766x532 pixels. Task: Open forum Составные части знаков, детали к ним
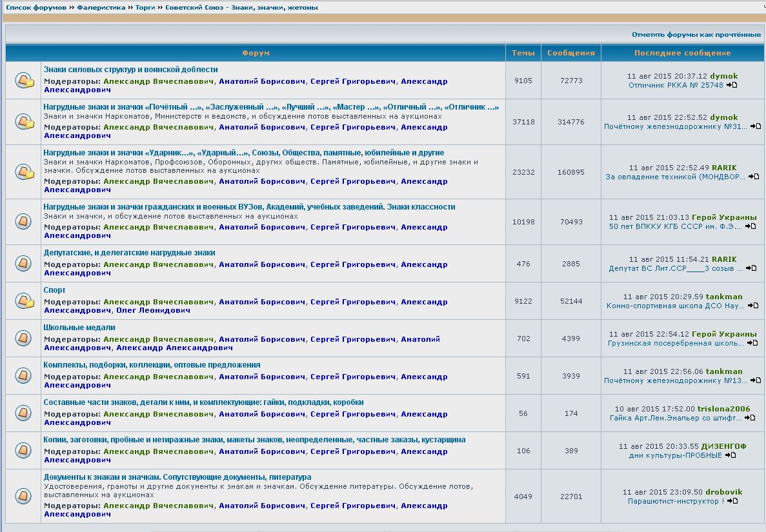click(x=203, y=402)
